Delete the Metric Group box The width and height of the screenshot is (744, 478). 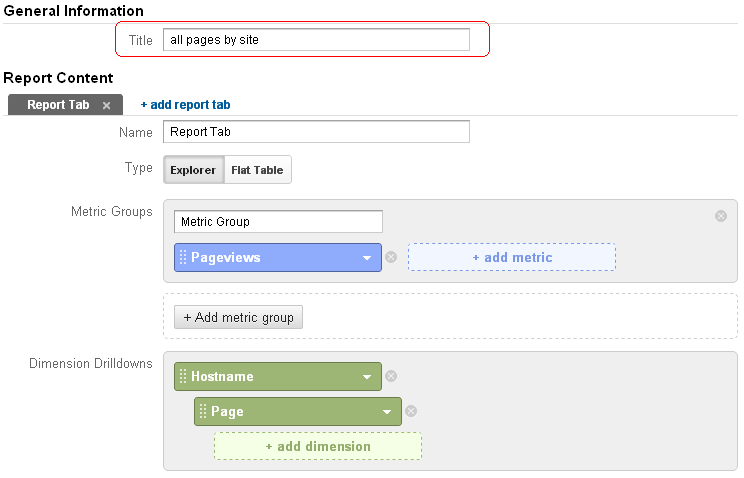click(720, 216)
